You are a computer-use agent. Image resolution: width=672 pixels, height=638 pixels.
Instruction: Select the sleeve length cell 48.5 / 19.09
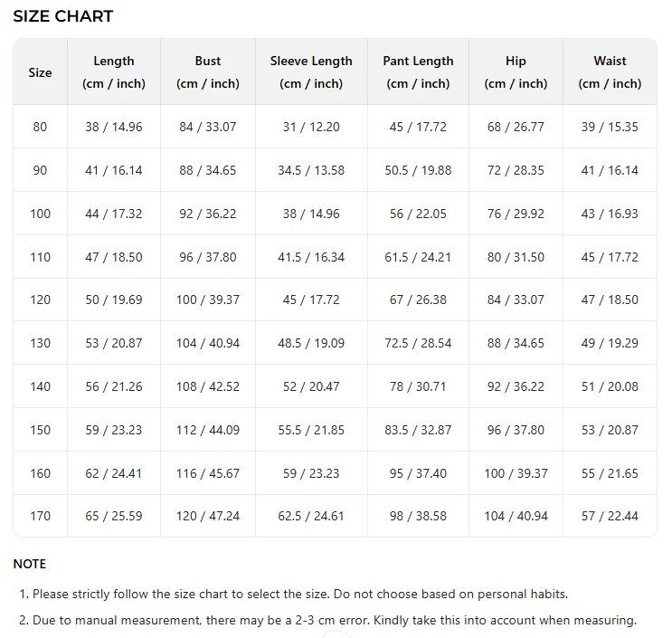311,343
